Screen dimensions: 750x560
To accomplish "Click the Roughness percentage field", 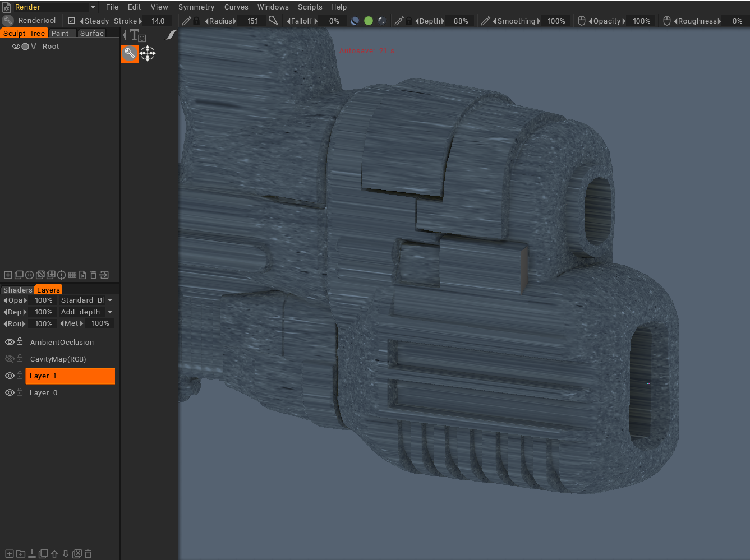I will pyautogui.click(x=737, y=21).
